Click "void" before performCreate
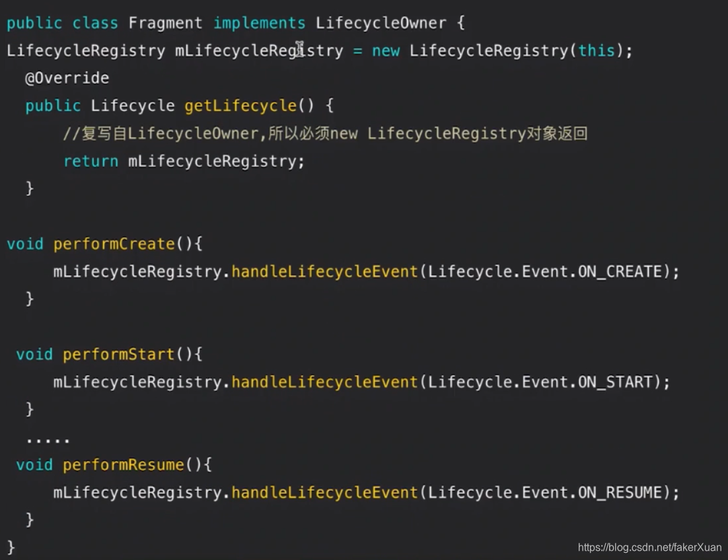Viewport: 728px width, 560px height. 25,244
